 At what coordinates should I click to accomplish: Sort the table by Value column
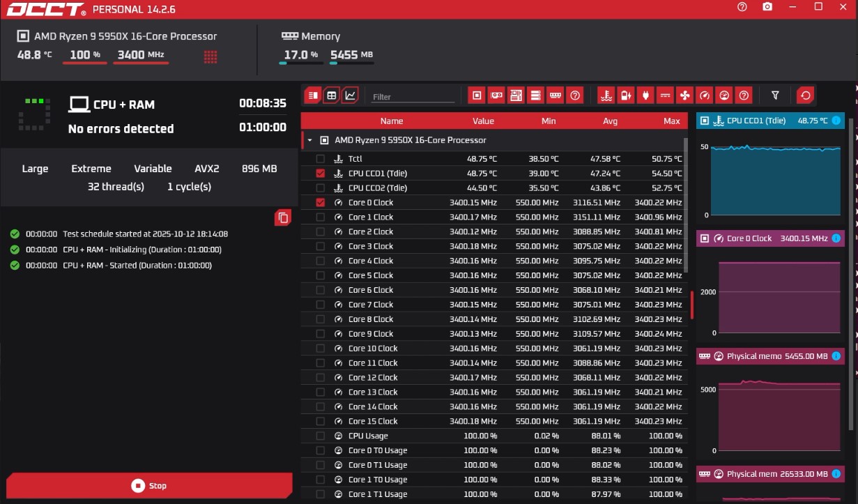point(483,121)
